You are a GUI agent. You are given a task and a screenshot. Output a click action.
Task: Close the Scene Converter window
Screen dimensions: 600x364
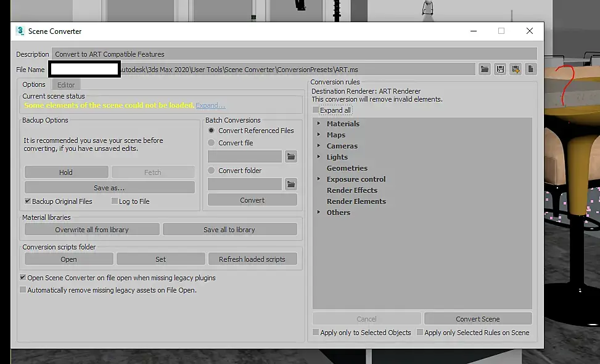(530, 31)
